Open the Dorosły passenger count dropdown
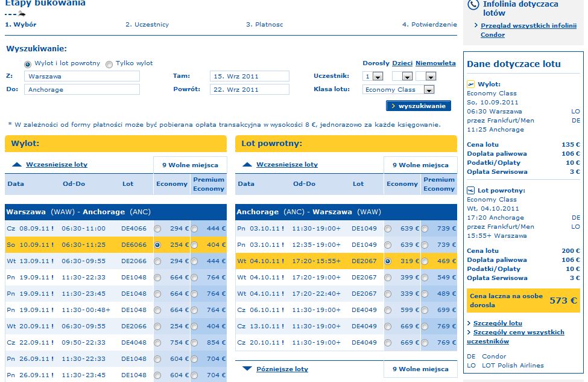 tap(378, 77)
